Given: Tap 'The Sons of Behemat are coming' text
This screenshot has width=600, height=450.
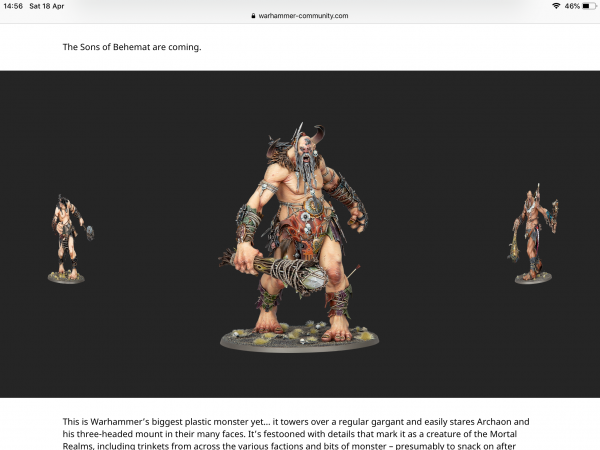Looking at the screenshot, I should (x=132, y=47).
